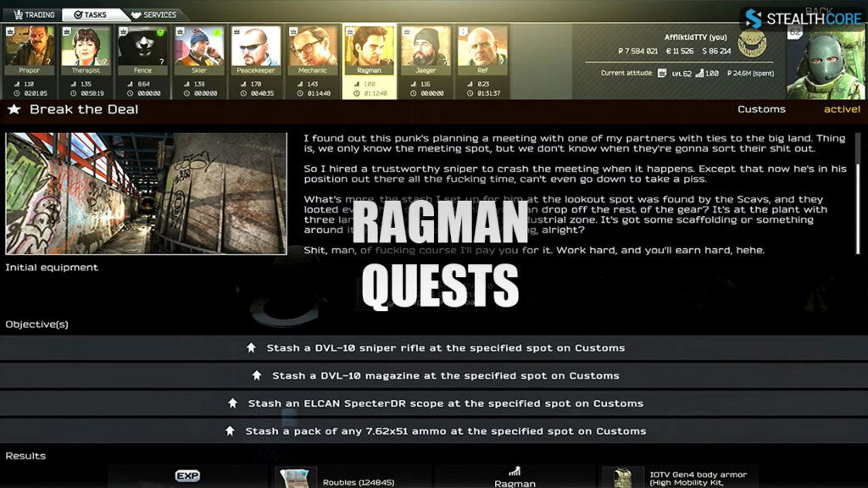Click the Results section heading
Image resolution: width=868 pixels, height=488 pixels.
pyautogui.click(x=25, y=456)
